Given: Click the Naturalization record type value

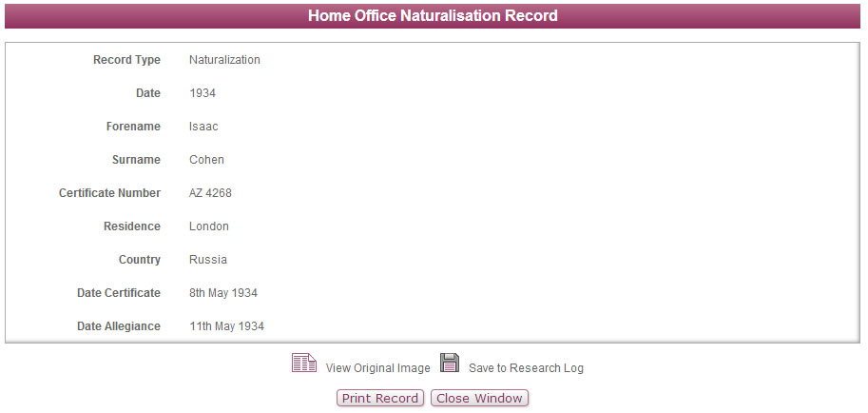Looking at the screenshot, I should [224, 60].
